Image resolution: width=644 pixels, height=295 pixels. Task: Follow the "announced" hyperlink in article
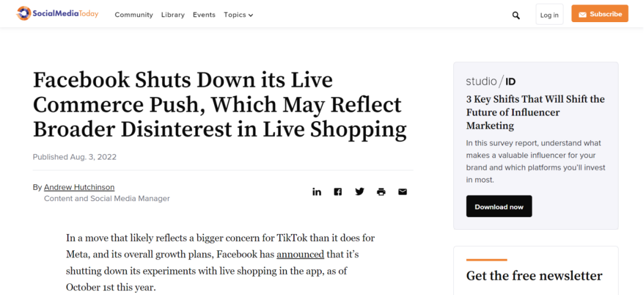300,254
